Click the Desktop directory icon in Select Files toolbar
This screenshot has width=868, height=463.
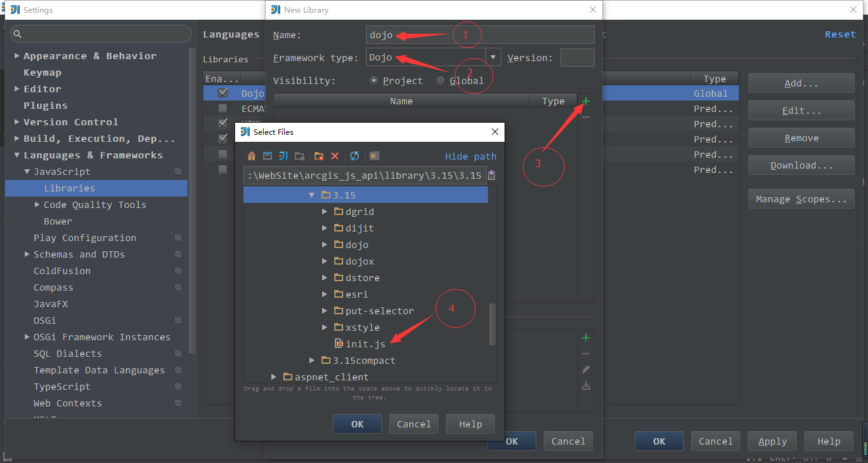(x=268, y=156)
